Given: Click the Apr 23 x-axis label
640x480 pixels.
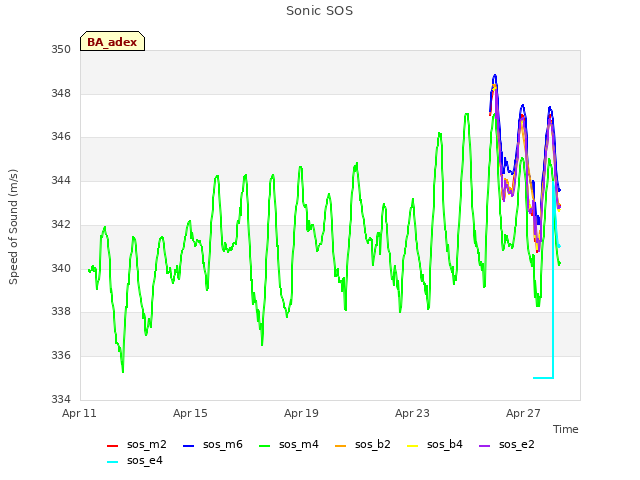Looking at the screenshot, I should 412,413.
